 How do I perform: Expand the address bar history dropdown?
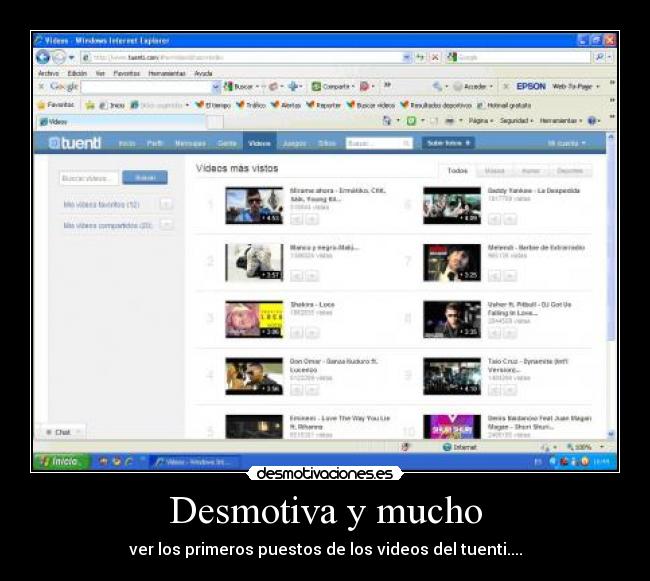[407, 58]
